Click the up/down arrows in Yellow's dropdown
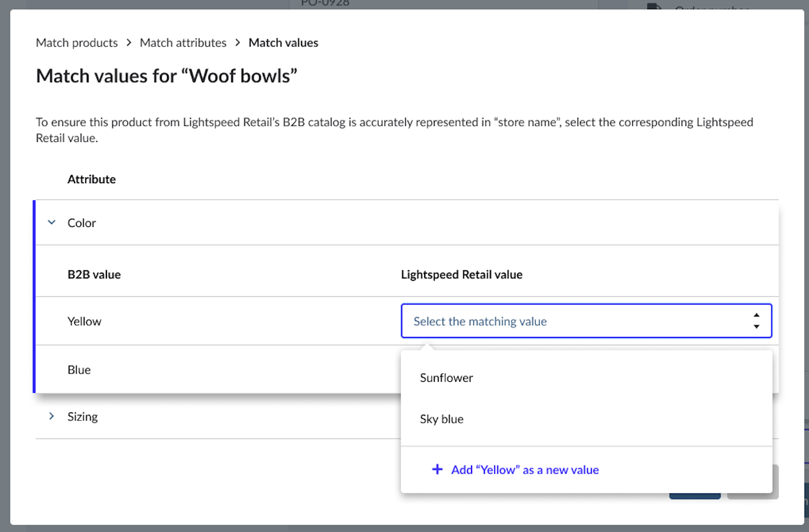The image size is (809, 532). click(756, 321)
